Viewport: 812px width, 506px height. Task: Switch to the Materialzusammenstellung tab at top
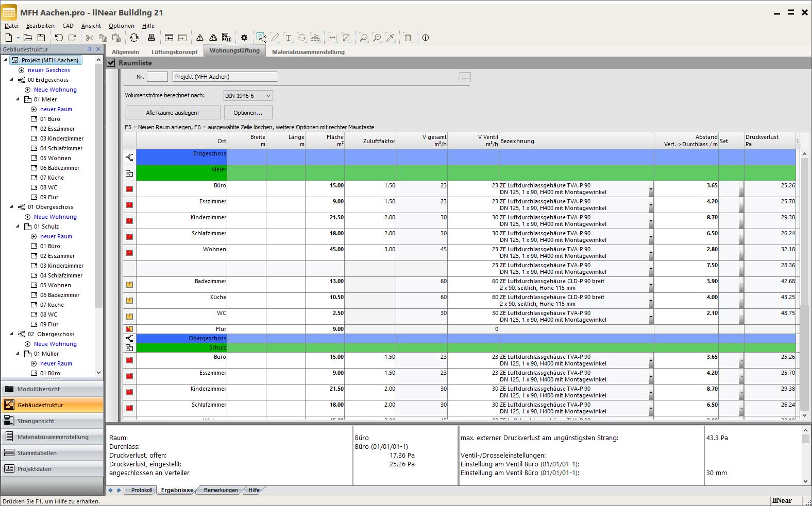tap(308, 52)
